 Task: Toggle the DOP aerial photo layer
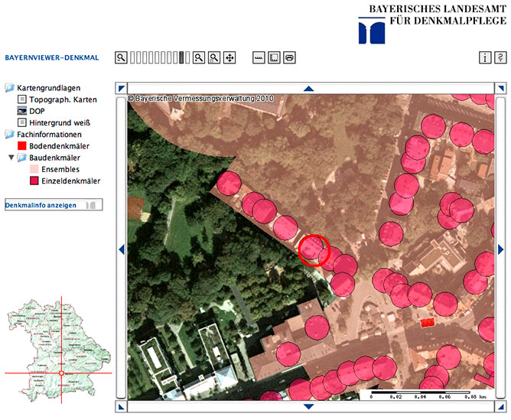[22, 111]
